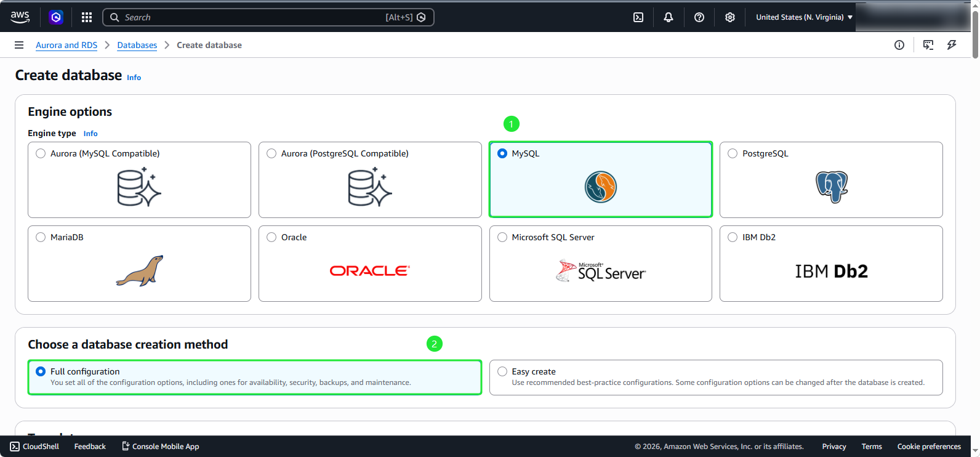This screenshot has height=457, width=980.
Task: Switch to the Easy create radio option
Action: pyautogui.click(x=502, y=371)
